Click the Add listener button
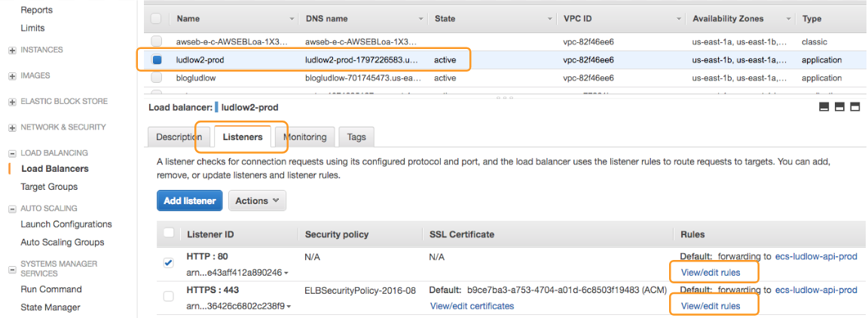Image resolution: width=868 pixels, height=318 pixels. pos(190,200)
